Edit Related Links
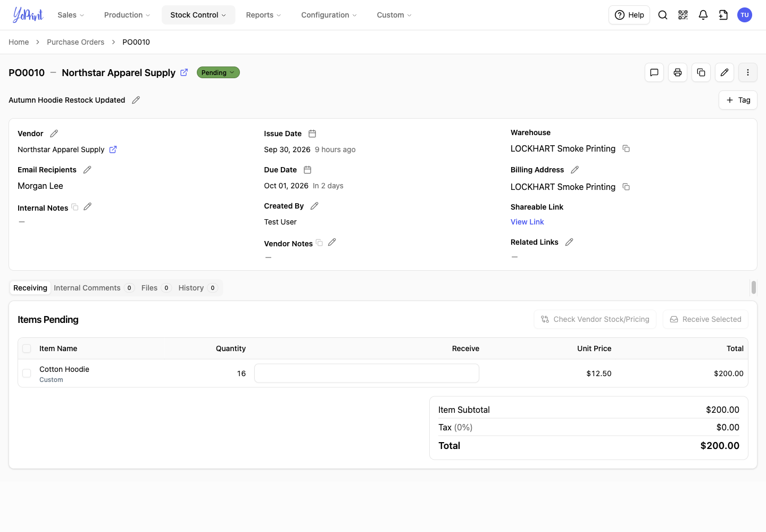 point(569,242)
